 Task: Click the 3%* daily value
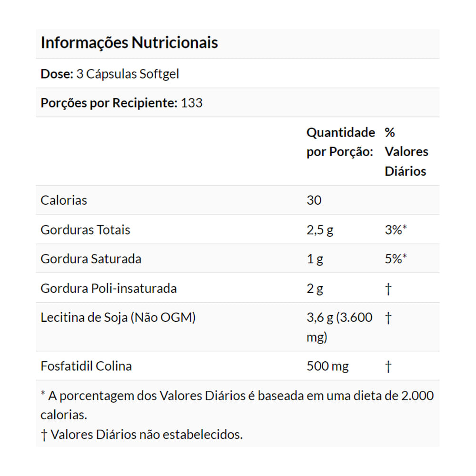click(396, 230)
